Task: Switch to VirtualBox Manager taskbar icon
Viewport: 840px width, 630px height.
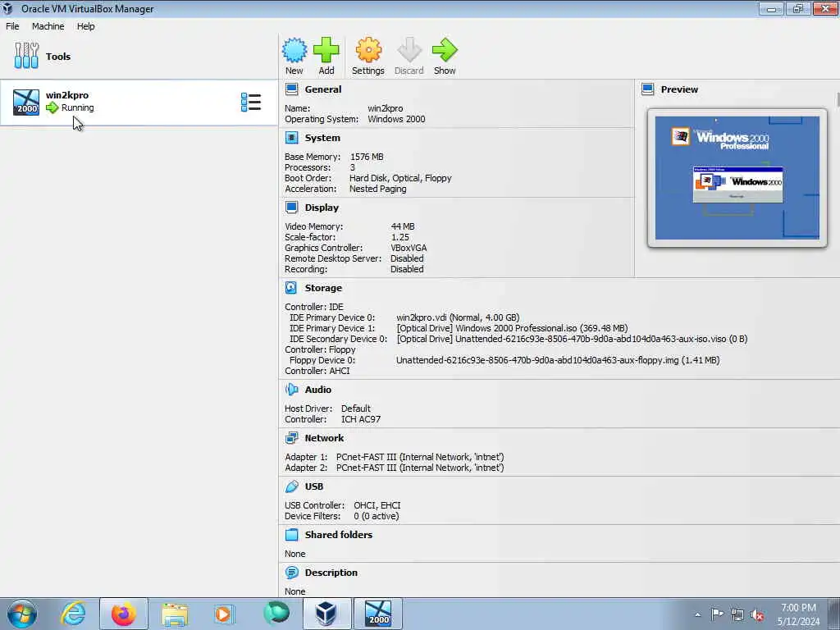Action: coord(326,614)
